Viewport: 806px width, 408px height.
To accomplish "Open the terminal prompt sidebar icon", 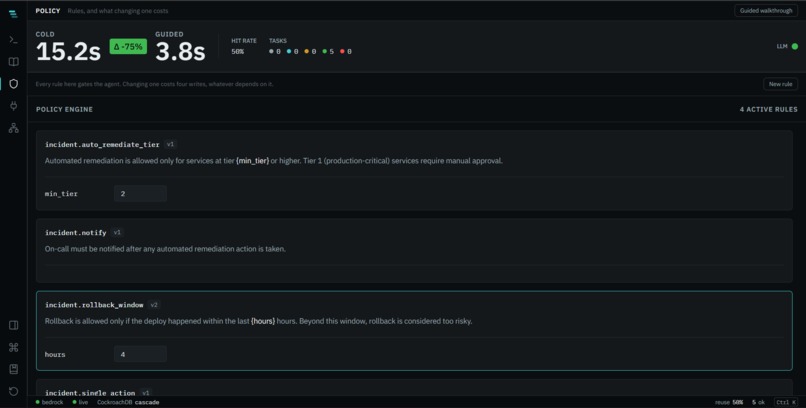I will 13,40.
